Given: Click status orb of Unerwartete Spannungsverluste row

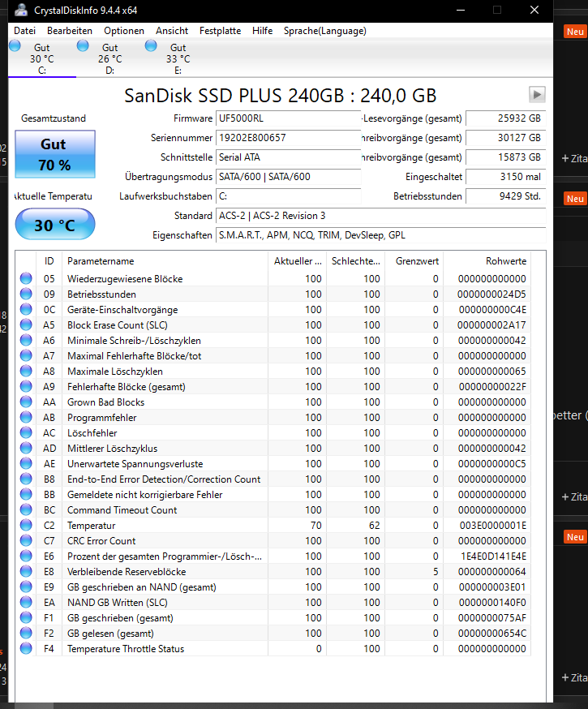Looking at the screenshot, I should click(x=26, y=463).
